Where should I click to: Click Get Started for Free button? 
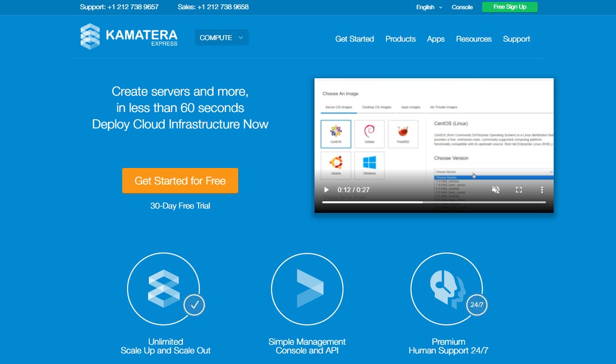180,181
